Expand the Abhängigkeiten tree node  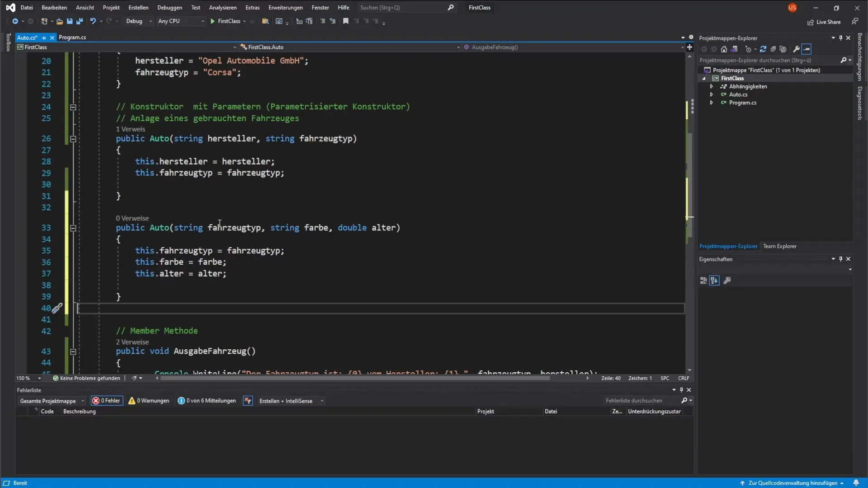pos(712,86)
